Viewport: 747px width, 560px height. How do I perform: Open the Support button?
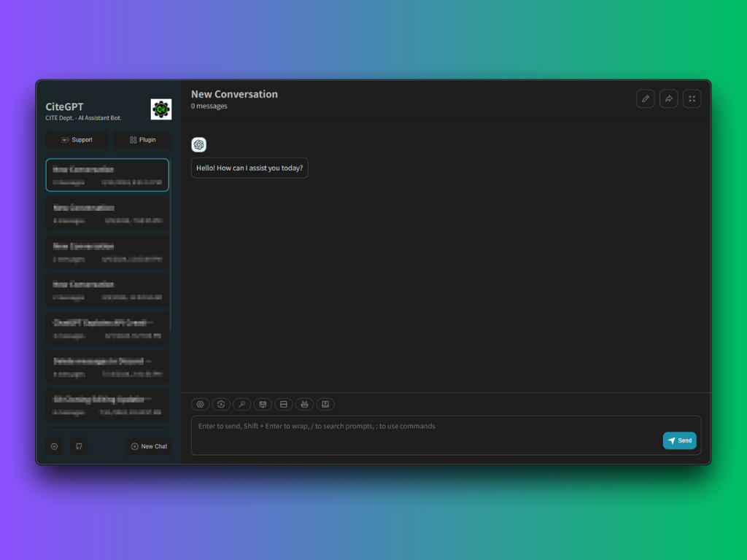pos(77,140)
